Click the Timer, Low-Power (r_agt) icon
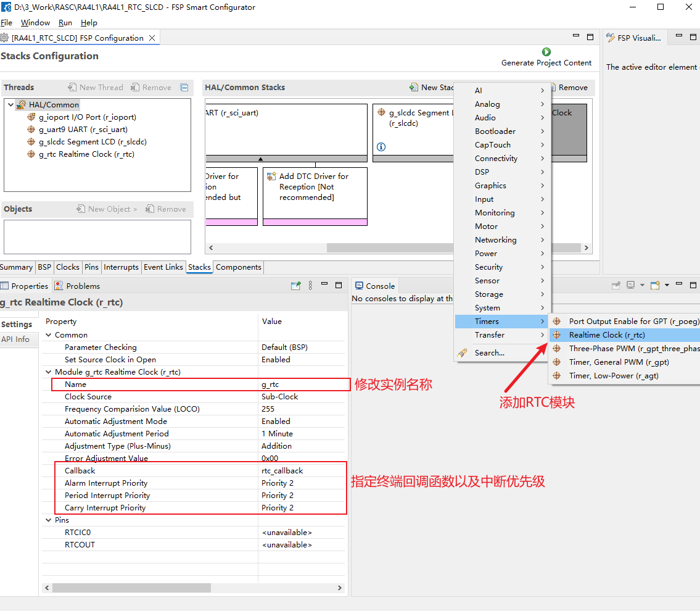 [x=557, y=376]
